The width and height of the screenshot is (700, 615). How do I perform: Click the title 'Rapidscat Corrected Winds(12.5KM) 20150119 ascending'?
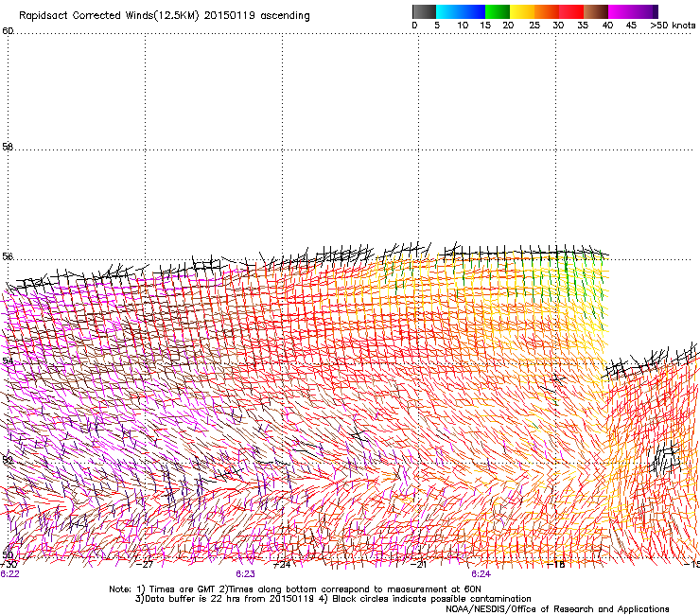(x=165, y=16)
